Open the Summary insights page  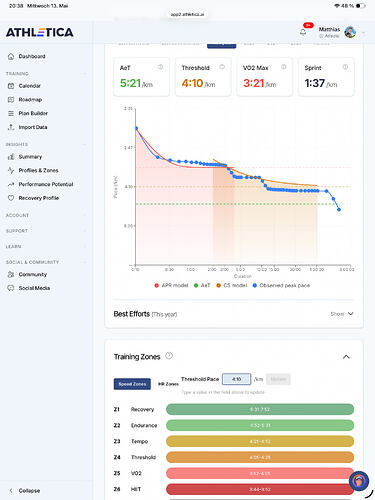pos(30,157)
